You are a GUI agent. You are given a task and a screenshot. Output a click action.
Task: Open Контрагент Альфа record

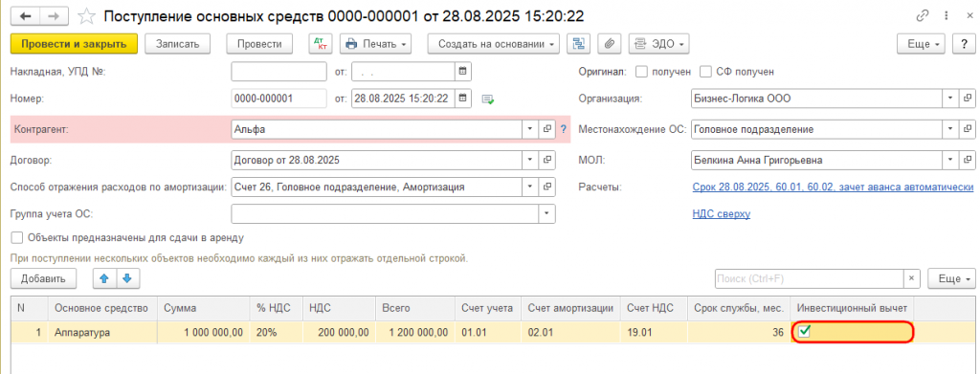coord(547,128)
